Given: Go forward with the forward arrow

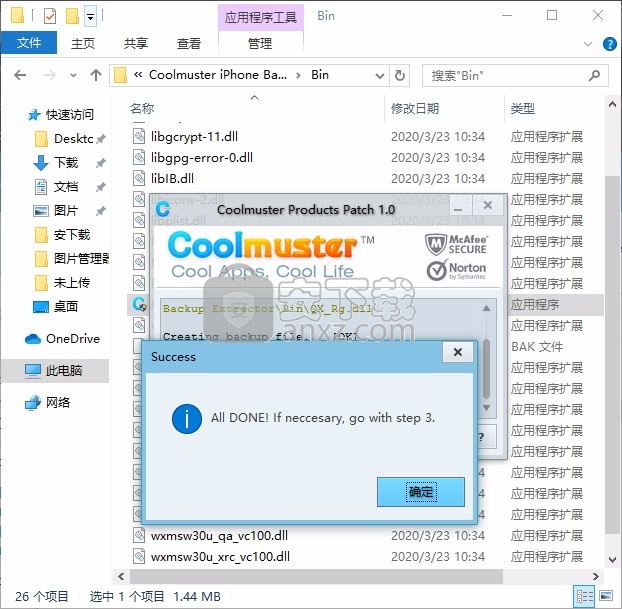Looking at the screenshot, I should (x=49, y=75).
